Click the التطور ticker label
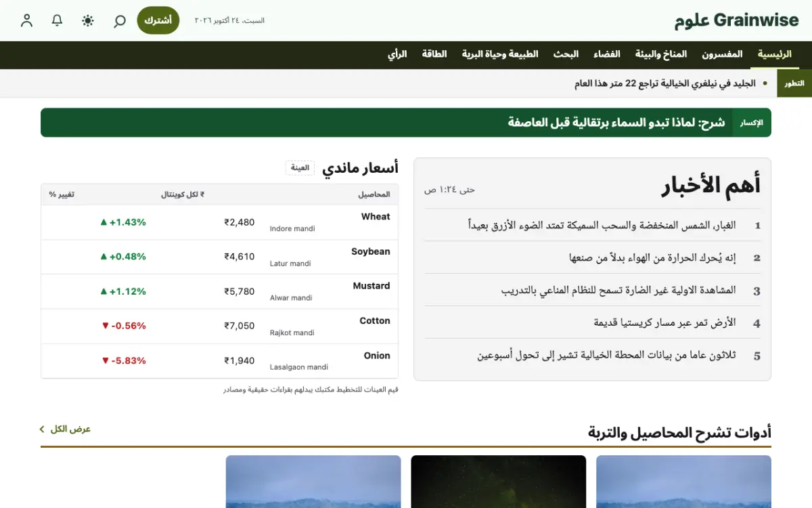 point(794,83)
